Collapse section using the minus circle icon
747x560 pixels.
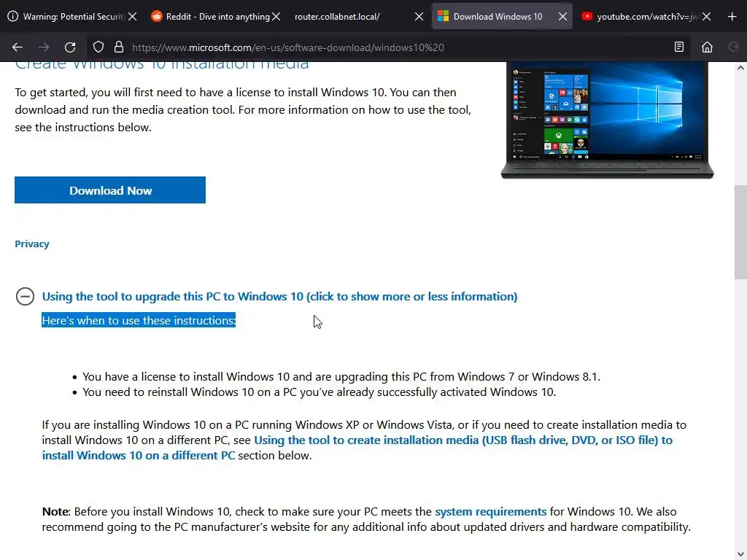(x=25, y=296)
